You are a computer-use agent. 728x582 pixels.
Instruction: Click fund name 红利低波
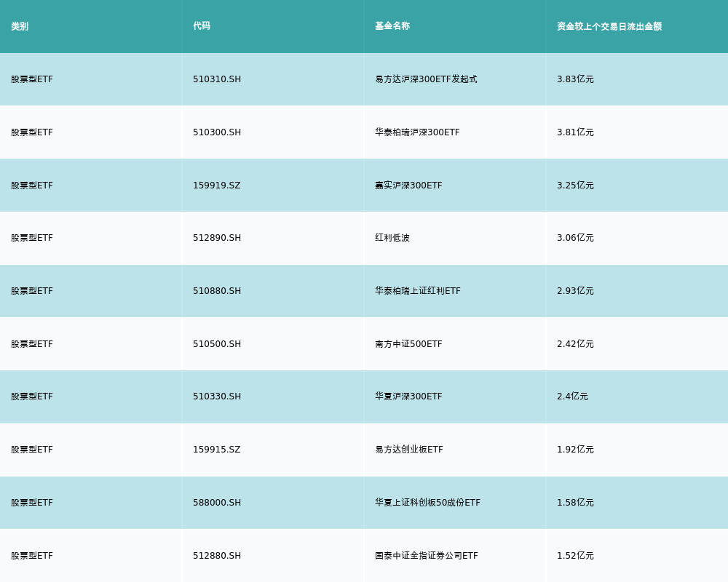[x=392, y=238]
